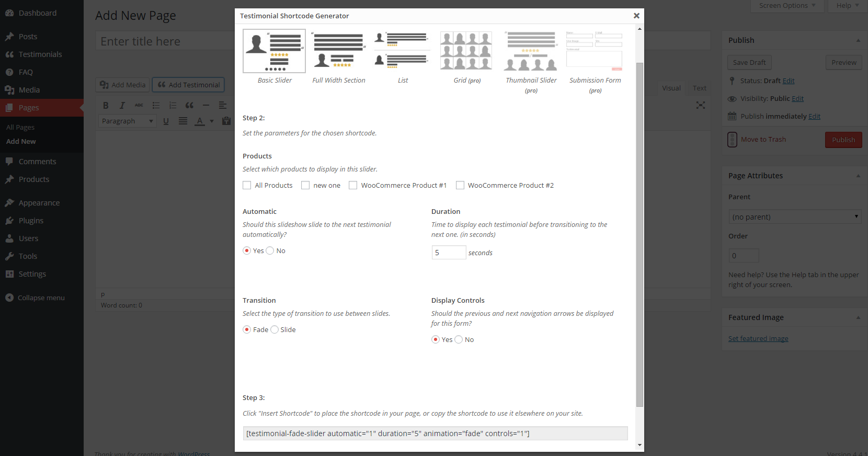Image resolution: width=868 pixels, height=456 pixels.
Task: Toggle Underline in editor toolbar
Action: [166, 121]
